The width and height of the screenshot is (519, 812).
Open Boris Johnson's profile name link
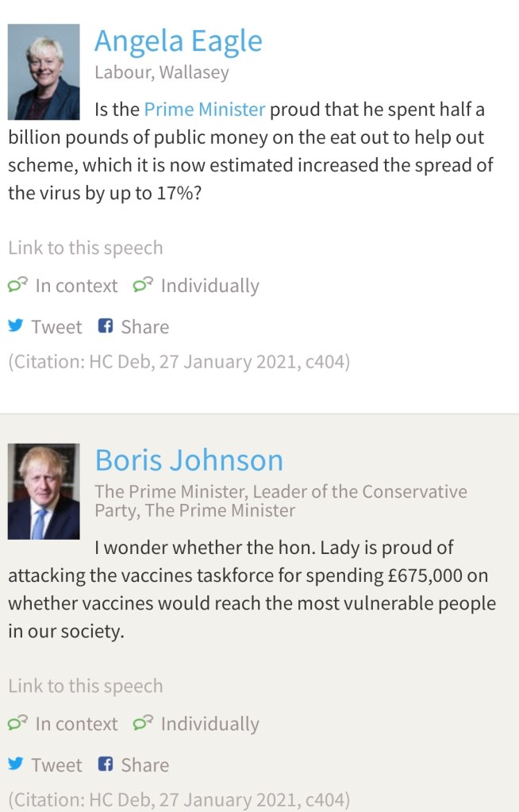(x=189, y=460)
